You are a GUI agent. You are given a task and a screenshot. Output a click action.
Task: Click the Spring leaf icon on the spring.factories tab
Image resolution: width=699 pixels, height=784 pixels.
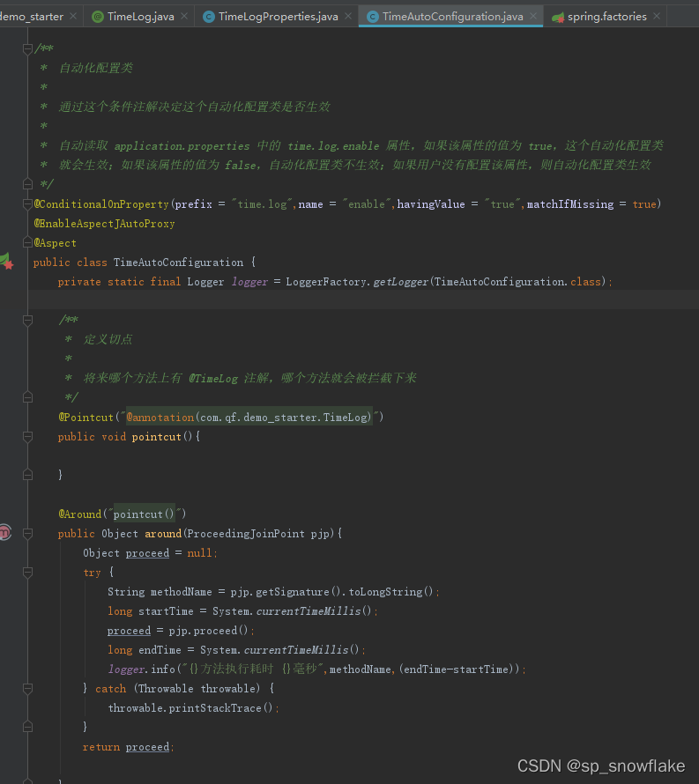tap(558, 18)
